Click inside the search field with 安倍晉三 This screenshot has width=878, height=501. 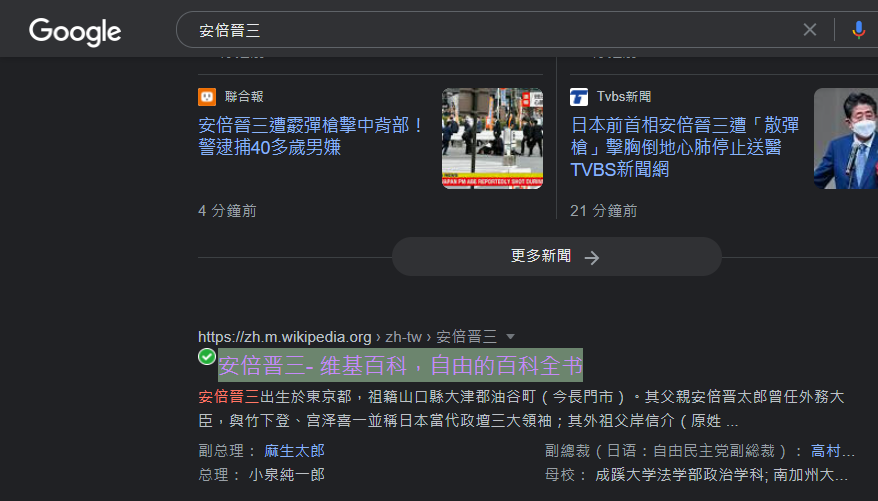click(493, 30)
